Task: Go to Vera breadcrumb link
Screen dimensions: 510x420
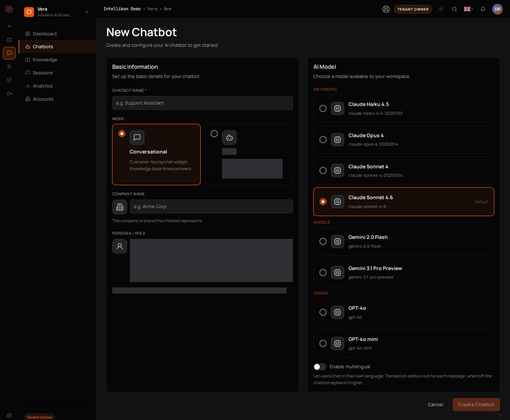Action: [152, 9]
